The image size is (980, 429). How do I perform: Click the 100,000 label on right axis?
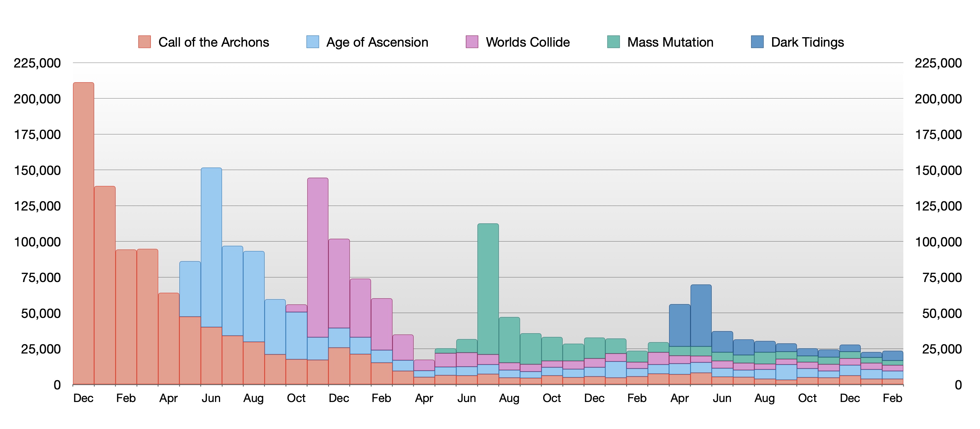tap(938, 242)
